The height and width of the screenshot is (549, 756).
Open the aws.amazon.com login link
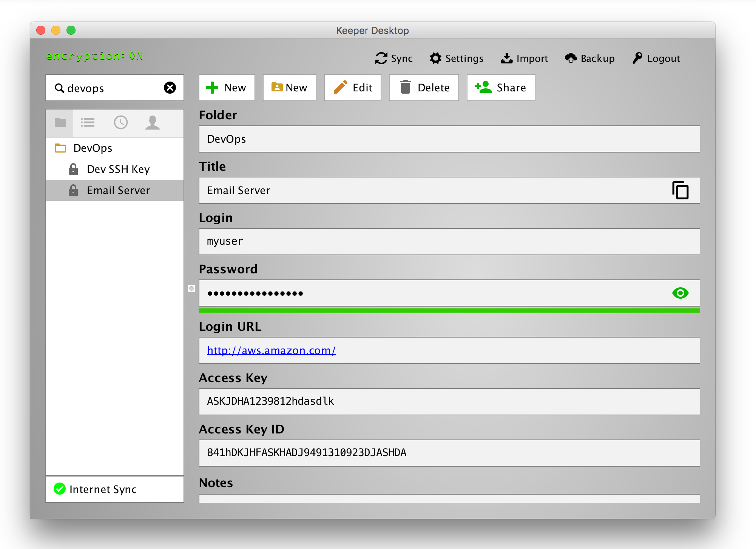tap(271, 350)
